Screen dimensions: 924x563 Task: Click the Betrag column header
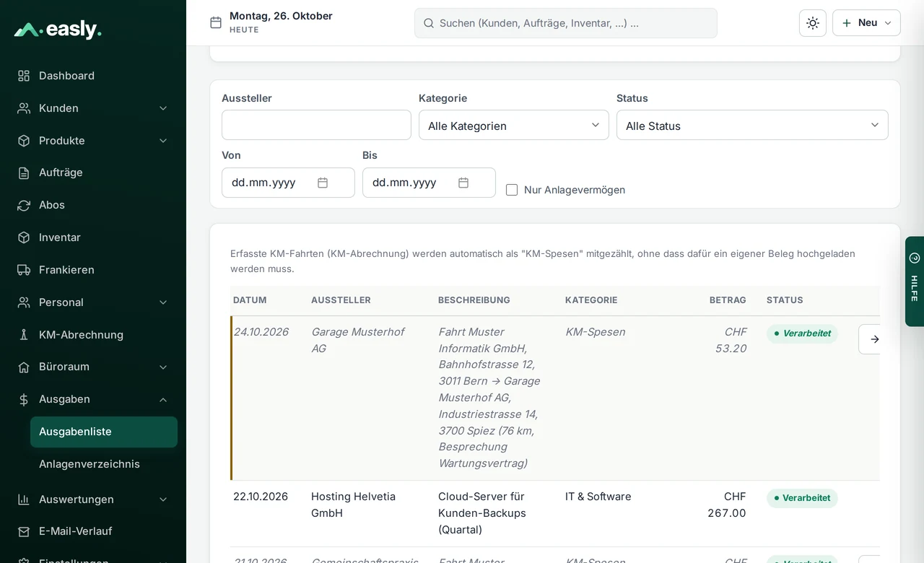pos(728,300)
